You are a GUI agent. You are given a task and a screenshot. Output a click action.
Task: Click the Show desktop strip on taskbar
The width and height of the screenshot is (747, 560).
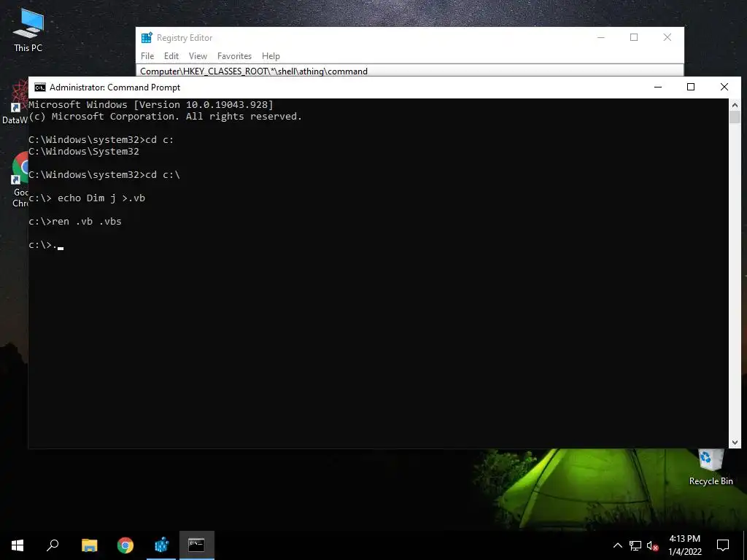click(745, 545)
